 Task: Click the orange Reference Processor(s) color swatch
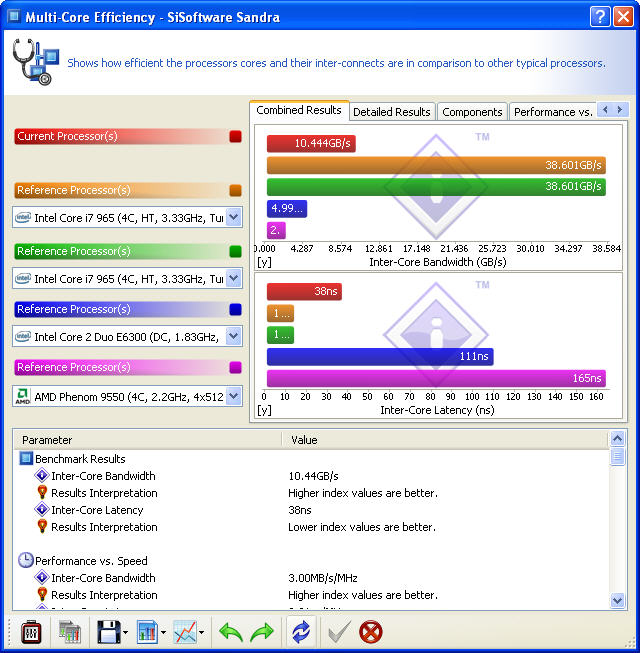coord(235,190)
